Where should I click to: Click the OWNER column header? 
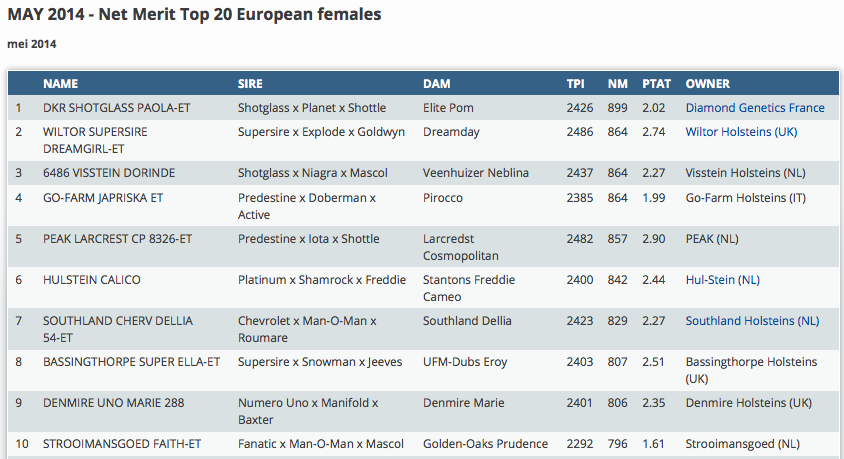click(x=707, y=84)
